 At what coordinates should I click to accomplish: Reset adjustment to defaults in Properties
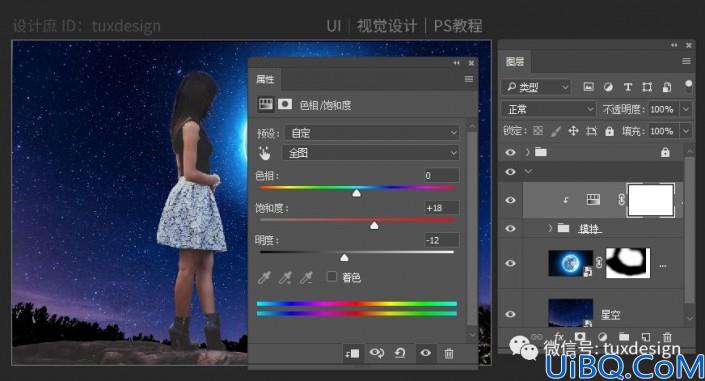tap(400, 354)
